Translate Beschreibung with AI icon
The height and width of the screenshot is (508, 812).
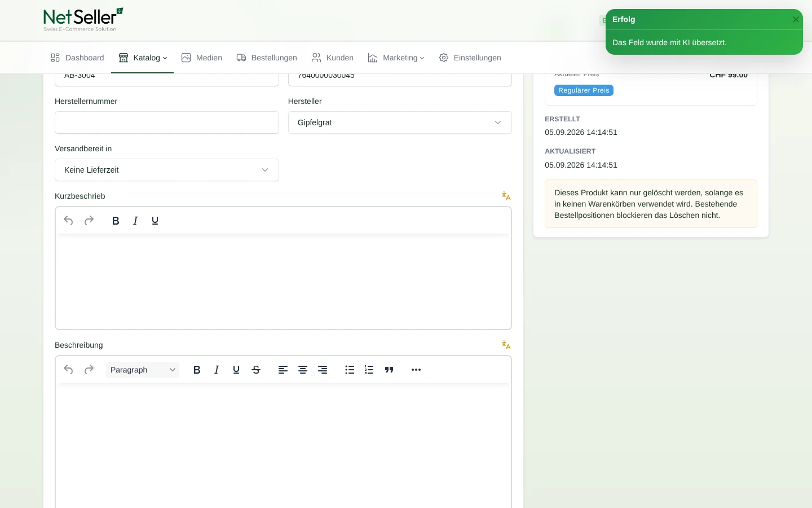(506, 345)
